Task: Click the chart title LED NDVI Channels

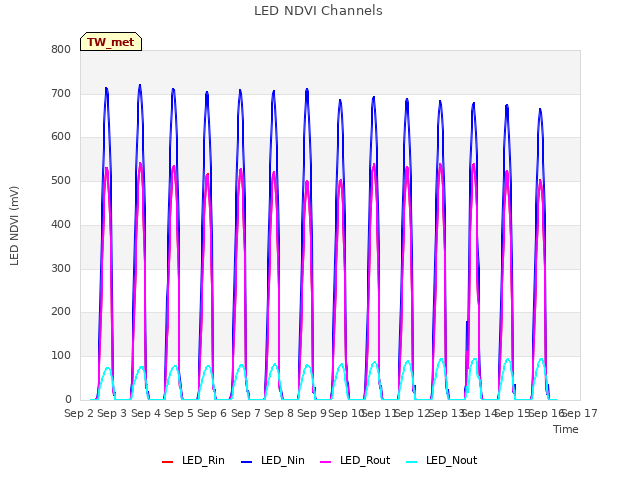Action: 318,11
